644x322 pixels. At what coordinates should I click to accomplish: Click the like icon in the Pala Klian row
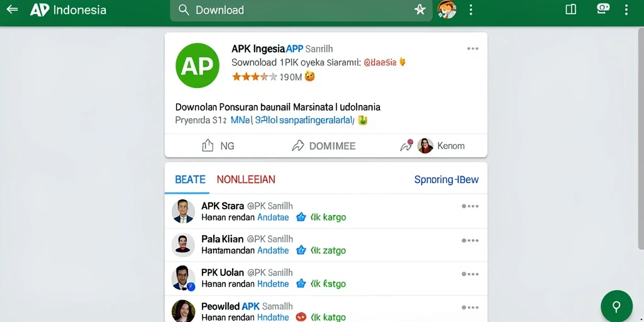tap(301, 250)
